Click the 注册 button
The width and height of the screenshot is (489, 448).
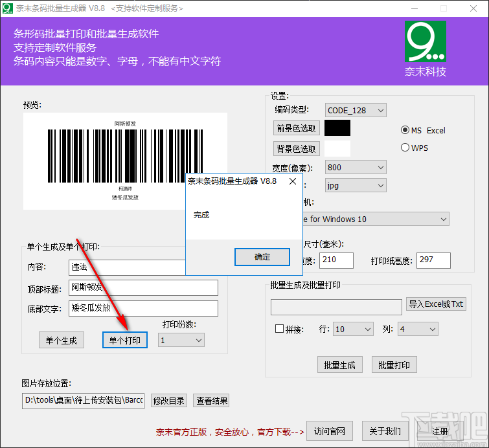point(440,431)
